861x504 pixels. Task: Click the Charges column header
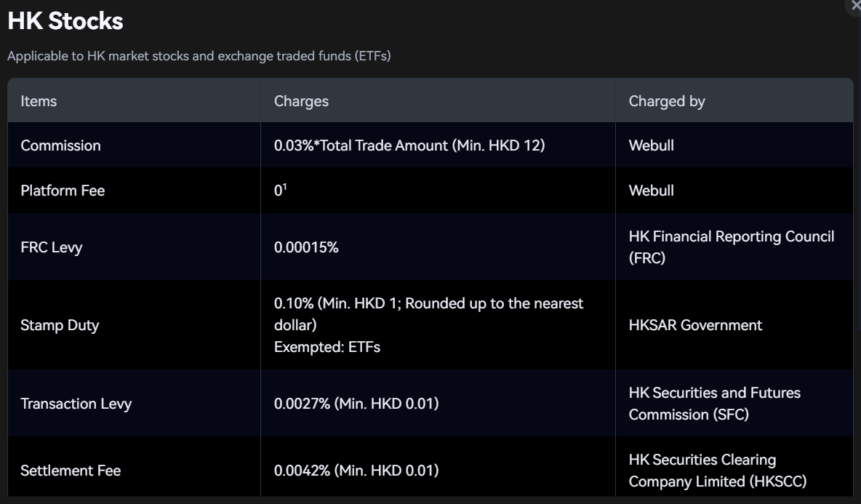(x=301, y=101)
